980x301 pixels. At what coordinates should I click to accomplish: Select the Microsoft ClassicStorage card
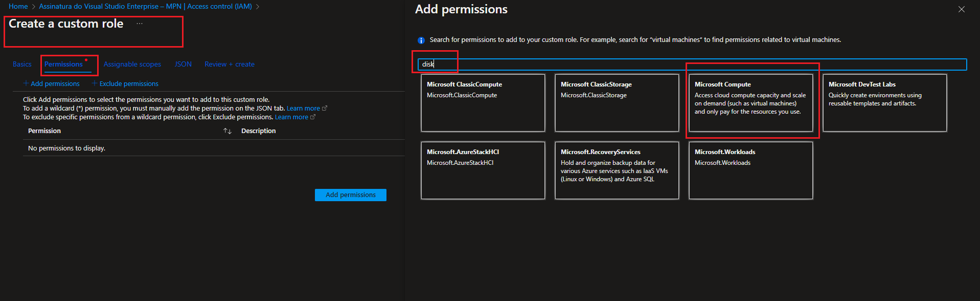pyautogui.click(x=617, y=103)
